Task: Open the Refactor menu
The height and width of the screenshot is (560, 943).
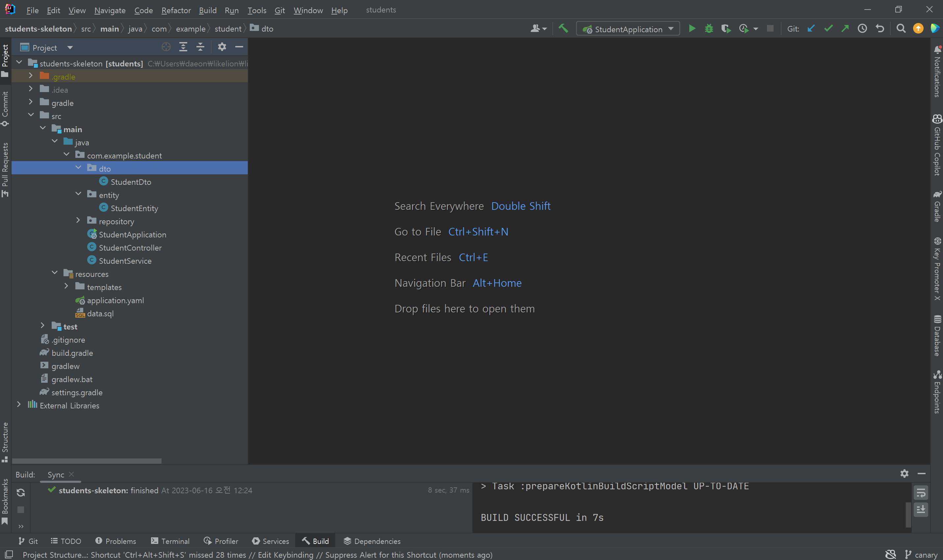Action: [x=176, y=10]
